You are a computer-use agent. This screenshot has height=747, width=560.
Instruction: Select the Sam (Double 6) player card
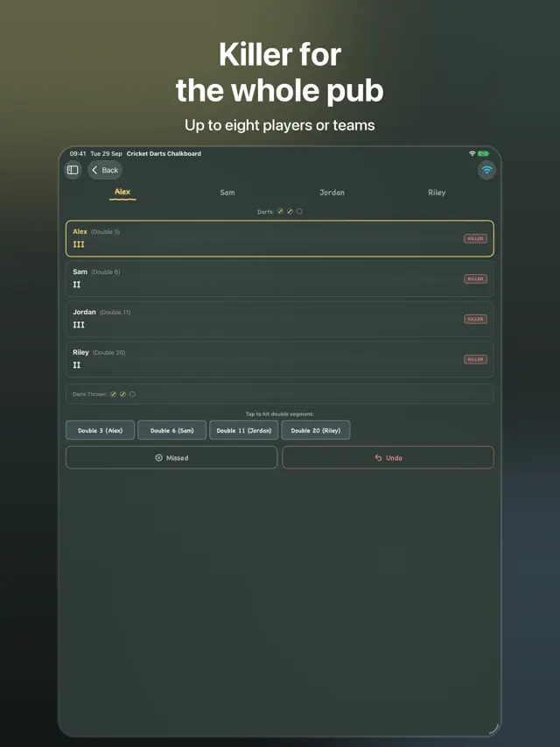(x=279, y=278)
